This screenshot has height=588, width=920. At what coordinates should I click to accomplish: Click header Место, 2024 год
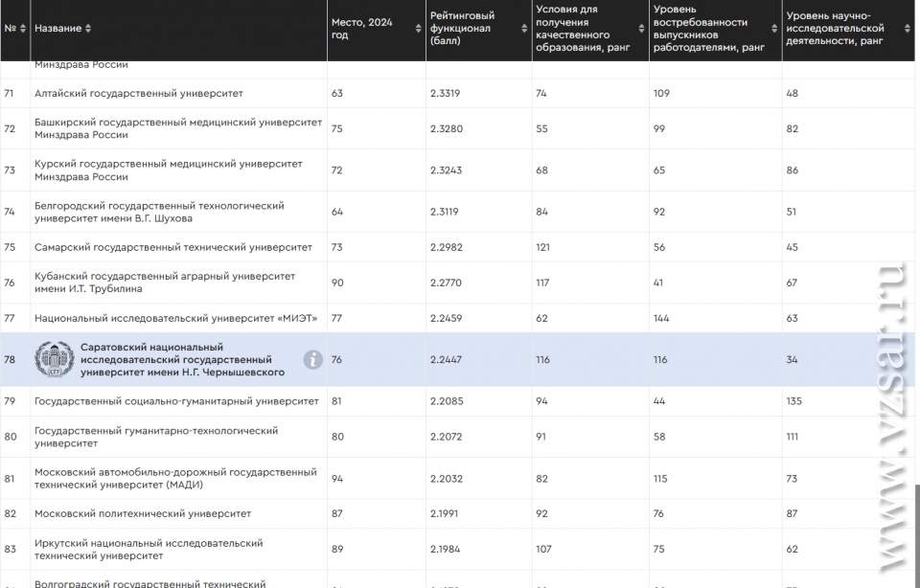[x=361, y=28]
